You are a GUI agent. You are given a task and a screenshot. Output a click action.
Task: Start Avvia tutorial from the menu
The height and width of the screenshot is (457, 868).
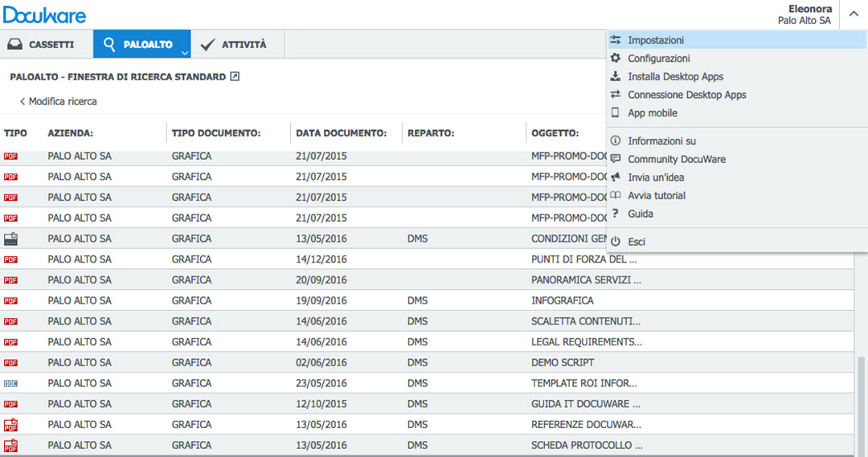click(737, 195)
